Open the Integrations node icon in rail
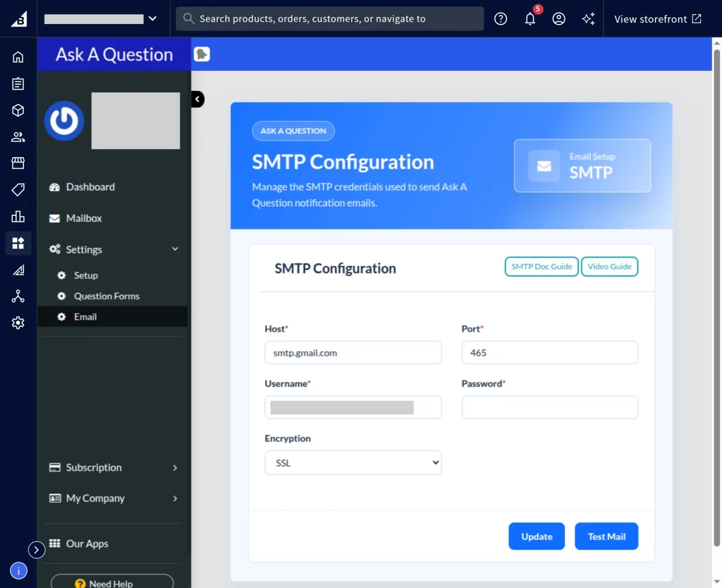722x588 pixels. (18, 296)
